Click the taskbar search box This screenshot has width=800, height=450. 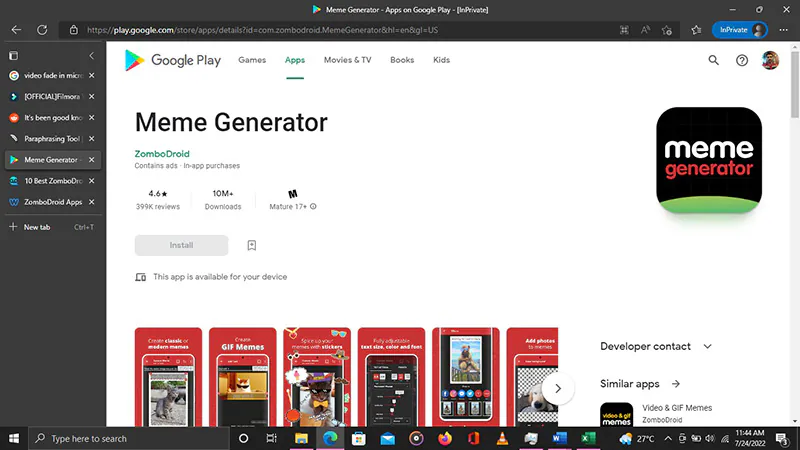(x=128, y=438)
